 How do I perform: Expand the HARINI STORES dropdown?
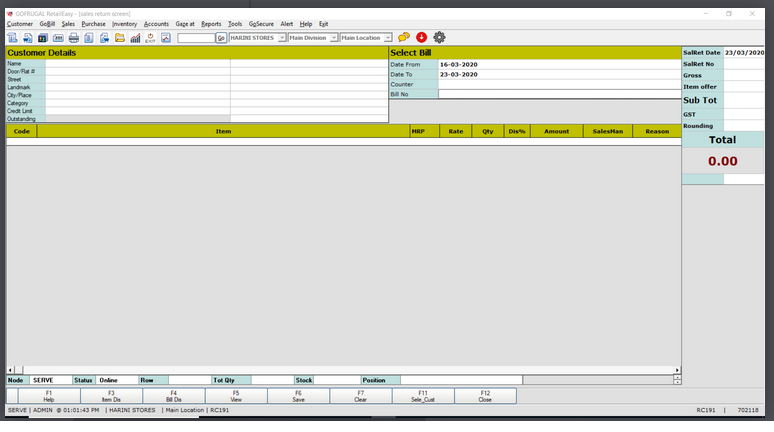point(282,38)
